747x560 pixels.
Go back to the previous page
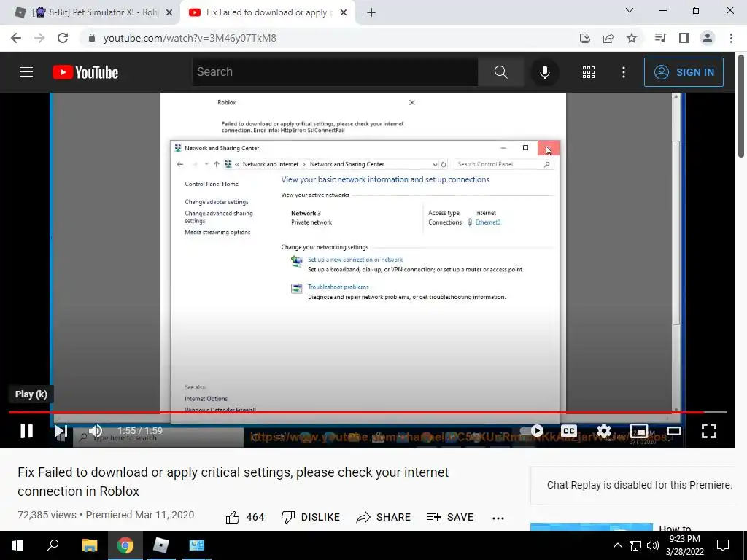coord(16,38)
